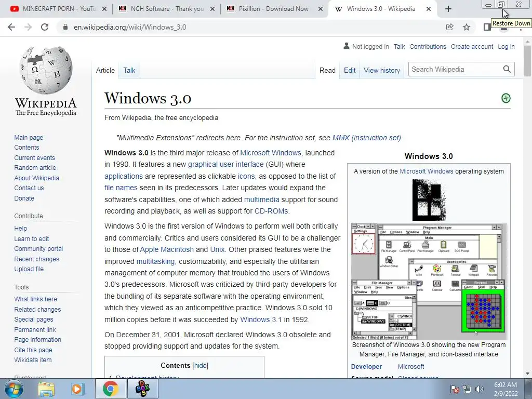Reload the page with the refresh icon
The width and height of the screenshot is (532, 399).
tap(45, 27)
